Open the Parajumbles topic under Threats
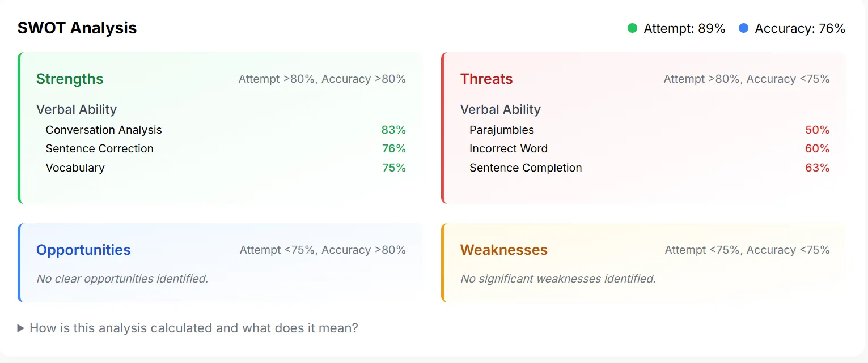 click(650, 130)
